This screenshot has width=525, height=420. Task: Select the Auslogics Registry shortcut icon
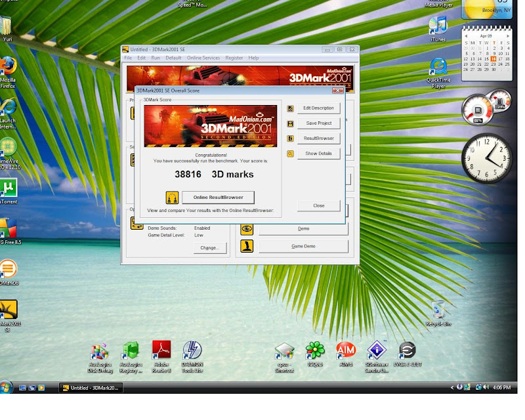(131, 358)
